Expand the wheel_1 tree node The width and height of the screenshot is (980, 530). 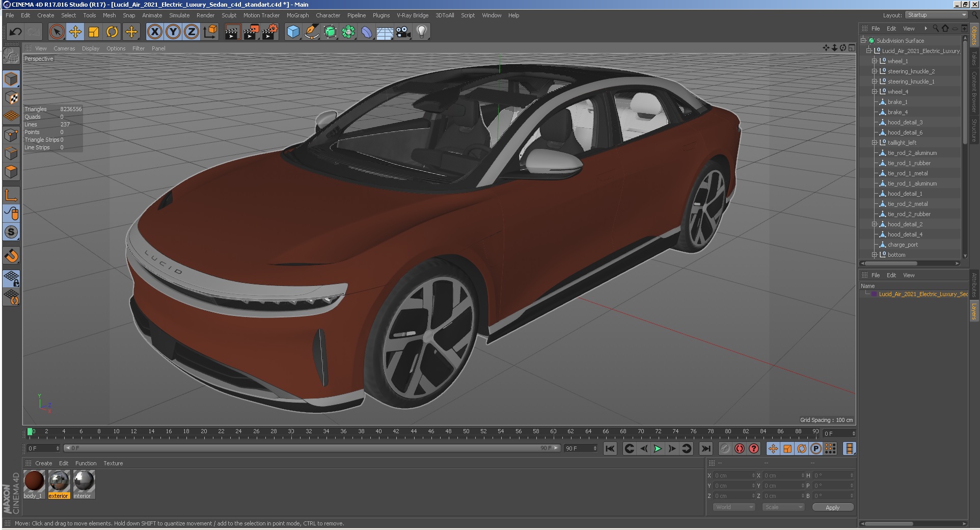point(874,61)
